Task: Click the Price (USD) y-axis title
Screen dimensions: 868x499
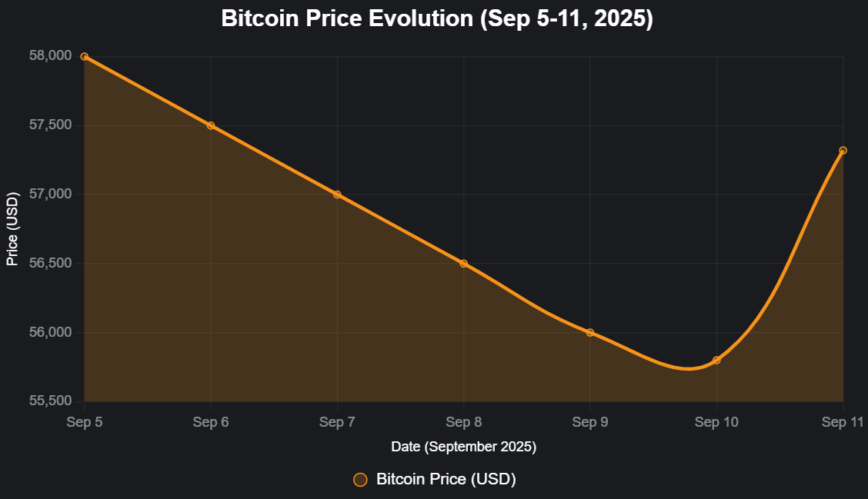Action: (x=12, y=229)
